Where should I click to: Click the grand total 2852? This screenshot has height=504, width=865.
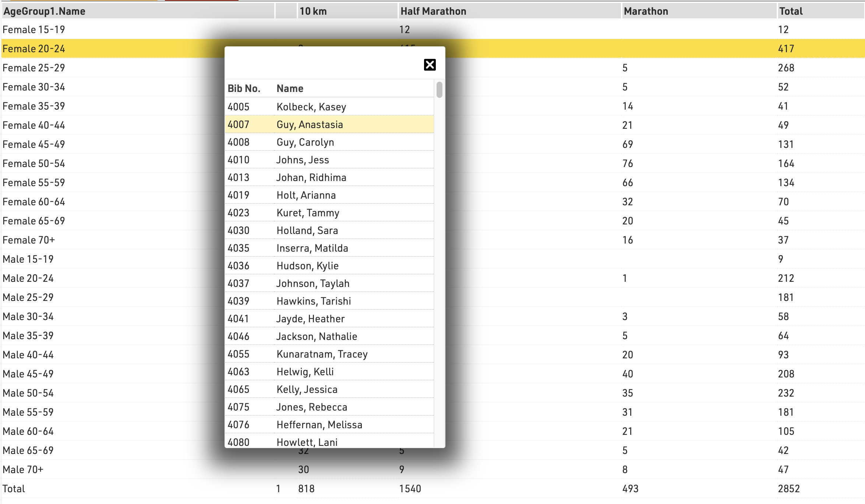click(788, 489)
